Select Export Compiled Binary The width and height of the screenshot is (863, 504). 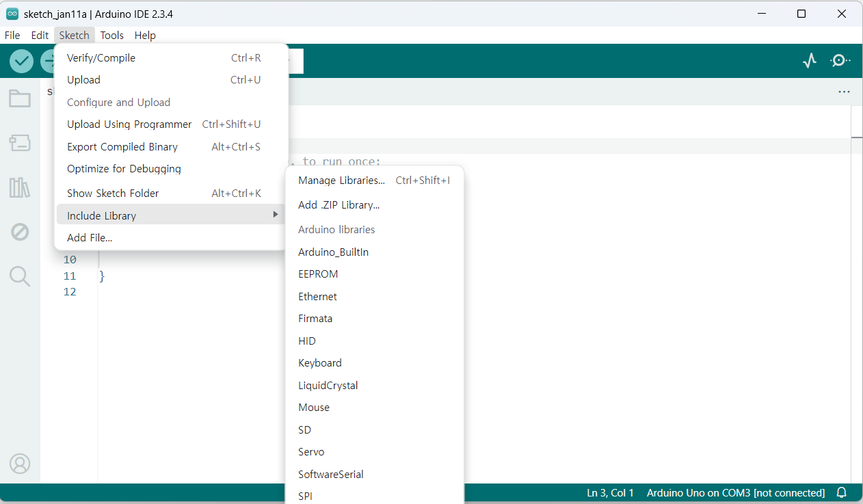(x=170, y=147)
